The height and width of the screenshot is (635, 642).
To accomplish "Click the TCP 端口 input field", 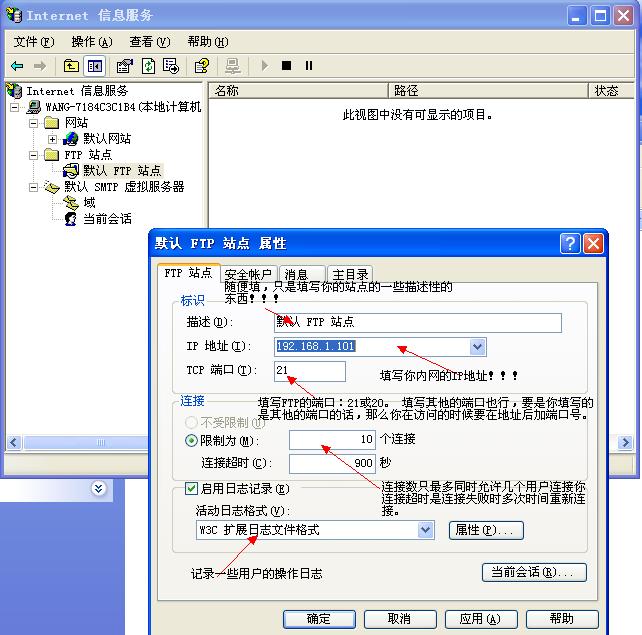I will 310,371.
